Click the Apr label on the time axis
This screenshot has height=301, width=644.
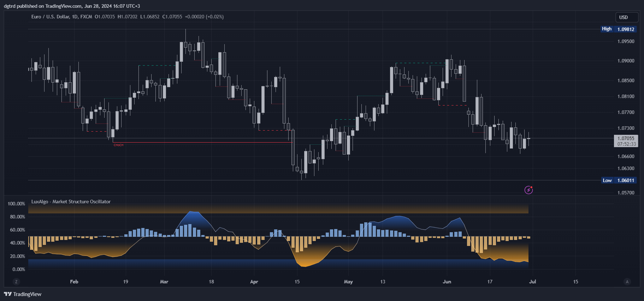(254, 282)
